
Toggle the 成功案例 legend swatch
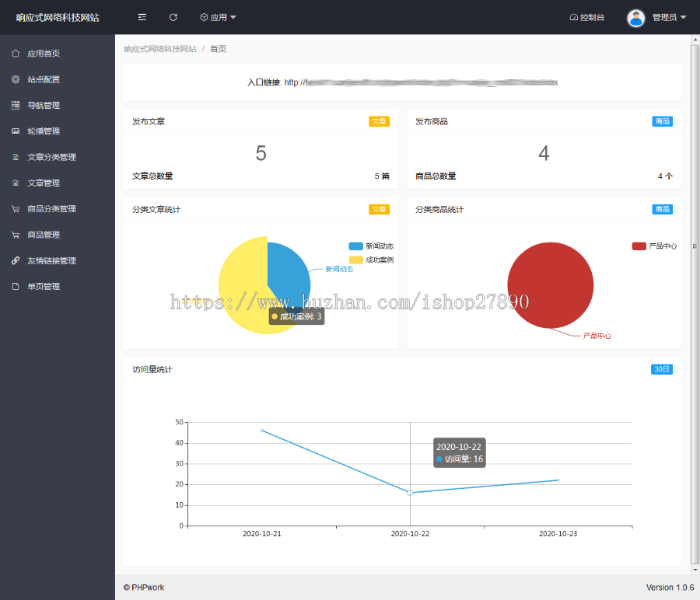click(x=355, y=260)
